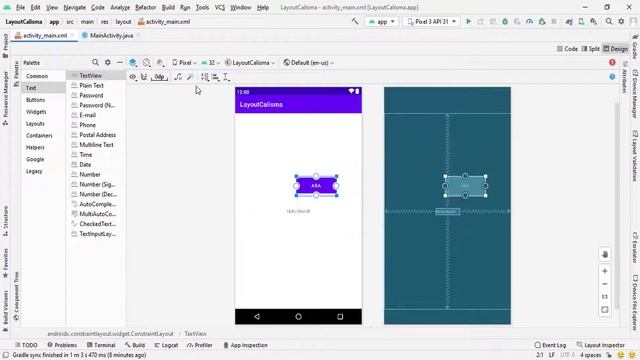Viewport: 640px width, 360px height.
Task: Select the Buttons palette category
Action: click(x=36, y=100)
